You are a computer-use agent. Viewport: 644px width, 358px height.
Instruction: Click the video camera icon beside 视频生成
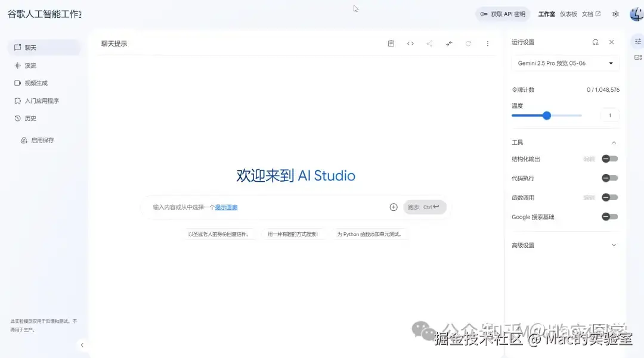(17, 83)
